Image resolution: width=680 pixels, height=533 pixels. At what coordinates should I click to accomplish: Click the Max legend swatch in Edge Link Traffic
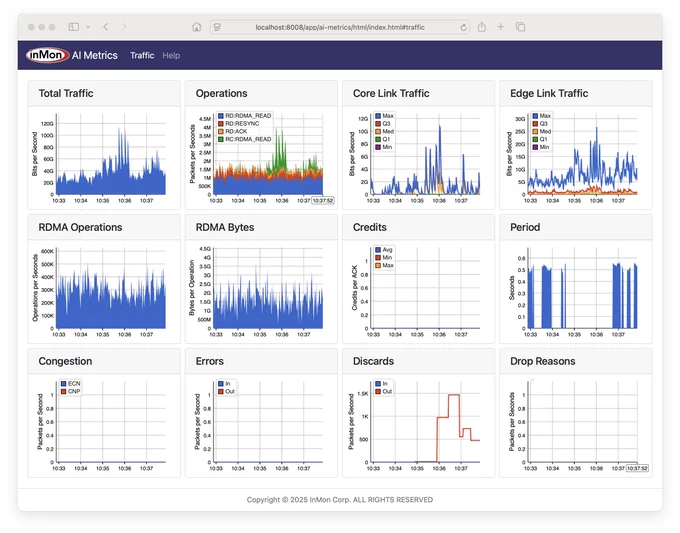535,116
